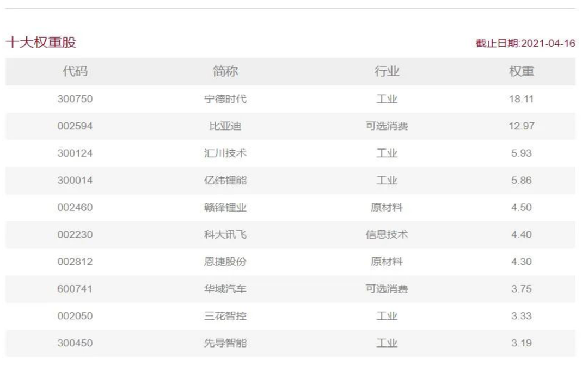Select stock code 300450
588x372 pixels.
[75, 343]
